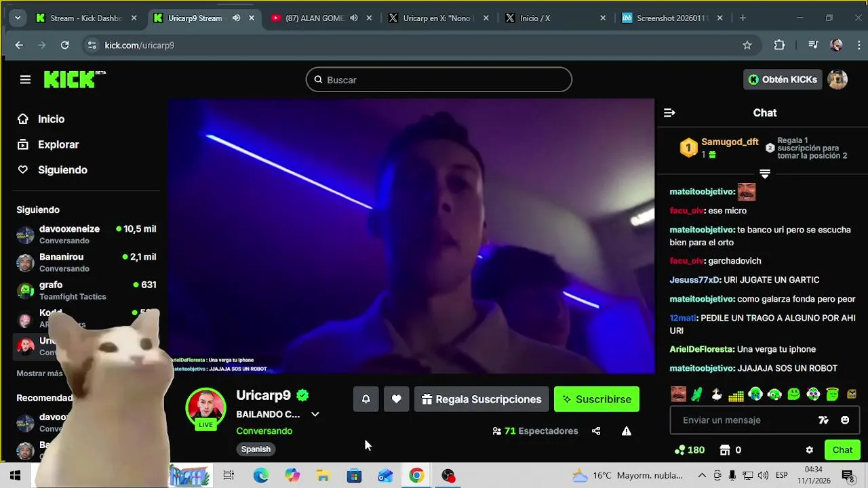
Task: Open Windows Start menu
Action: 15,476
